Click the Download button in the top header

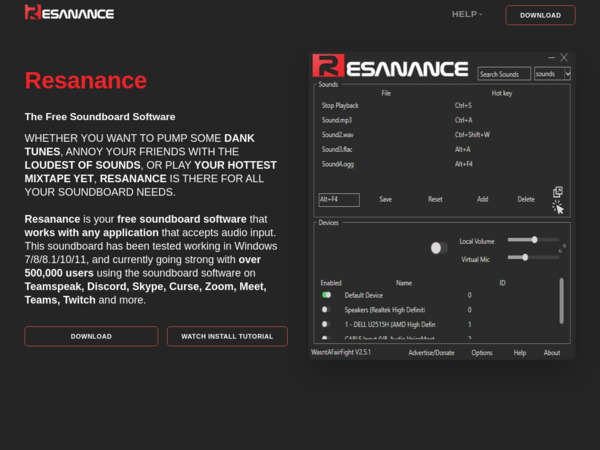point(540,15)
